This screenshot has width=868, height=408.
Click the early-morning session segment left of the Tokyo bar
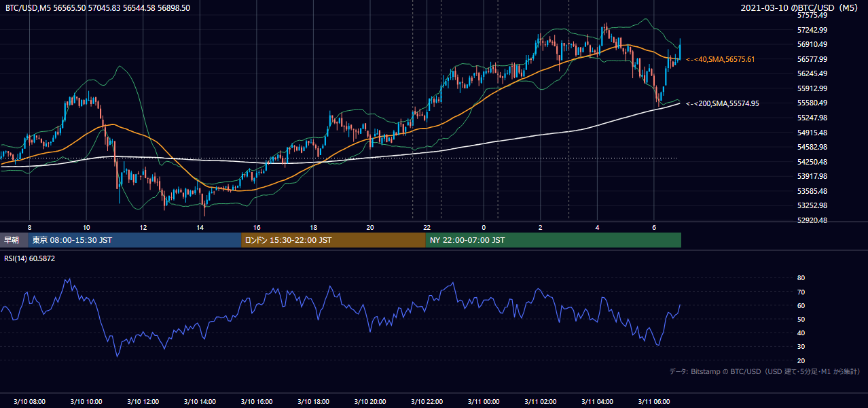pos(14,240)
